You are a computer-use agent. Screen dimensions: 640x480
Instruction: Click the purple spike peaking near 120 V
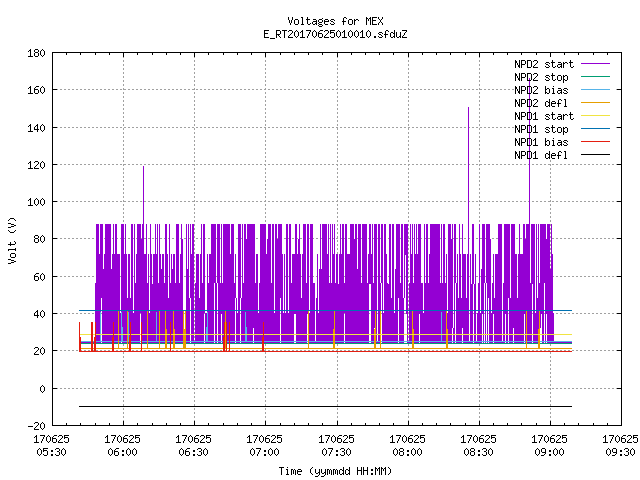(x=143, y=194)
